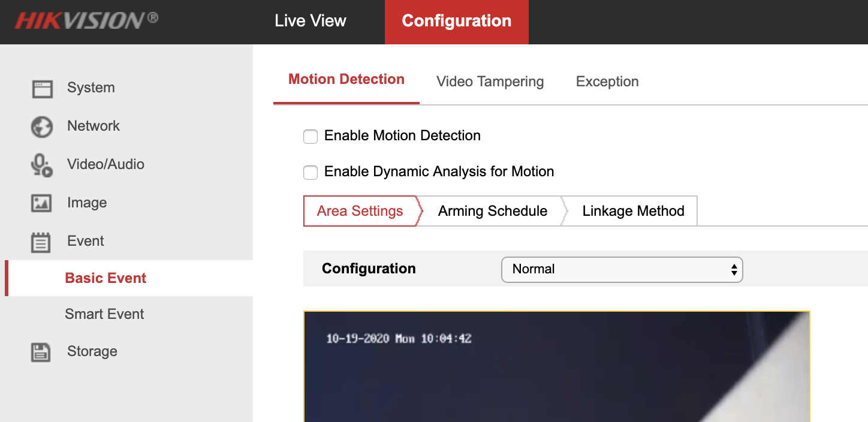Image resolution: width=868 pixels, height=422 pixels.
Task: Switch to the Arming Schedule tab
Action: click(492, 210)
